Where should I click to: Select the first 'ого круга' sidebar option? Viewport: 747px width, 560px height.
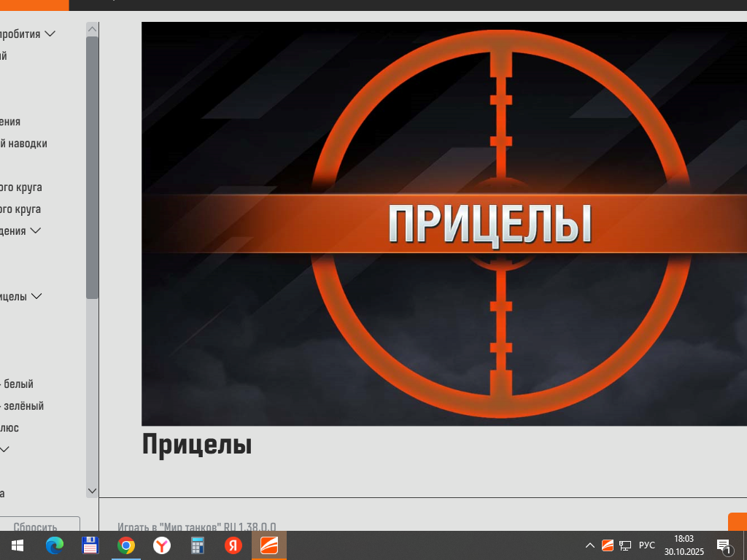coord(20,187)
